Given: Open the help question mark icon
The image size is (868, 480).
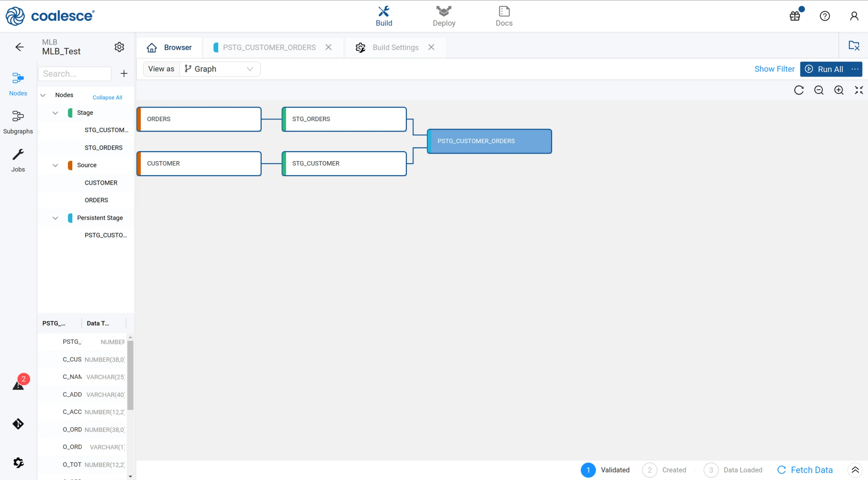Looking at the screenshot, I should (x=825, y=16).
